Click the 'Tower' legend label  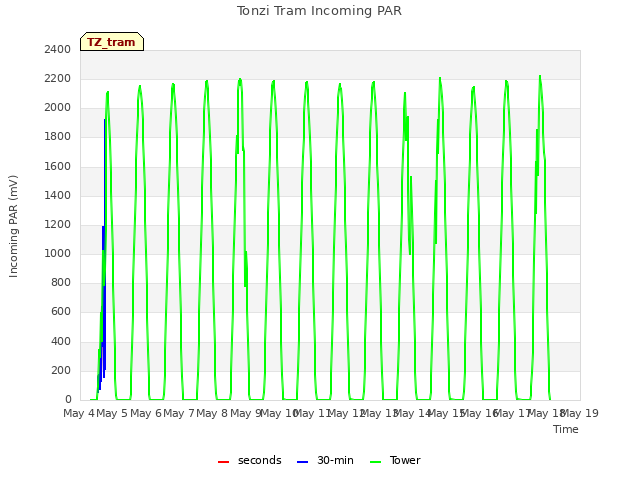[405, 460]
